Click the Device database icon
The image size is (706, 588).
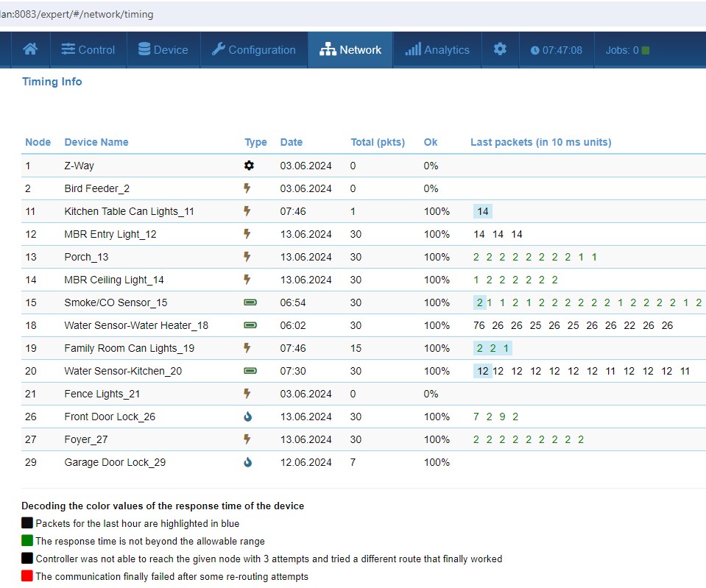pyautogui.click(x=144, y=49)
